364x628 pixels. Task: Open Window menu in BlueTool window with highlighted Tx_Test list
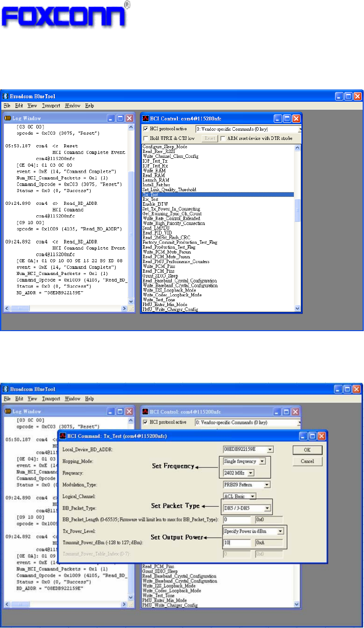click(x=73, y=106)
